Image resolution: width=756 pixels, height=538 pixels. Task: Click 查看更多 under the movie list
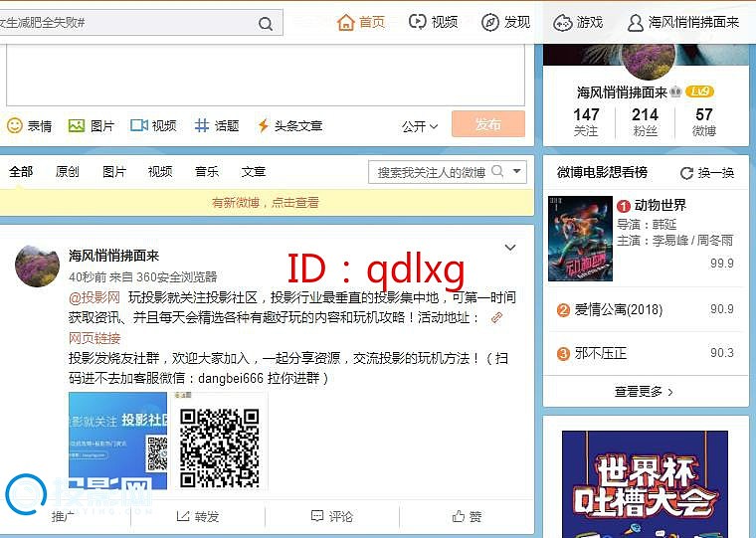pos(645,391)
